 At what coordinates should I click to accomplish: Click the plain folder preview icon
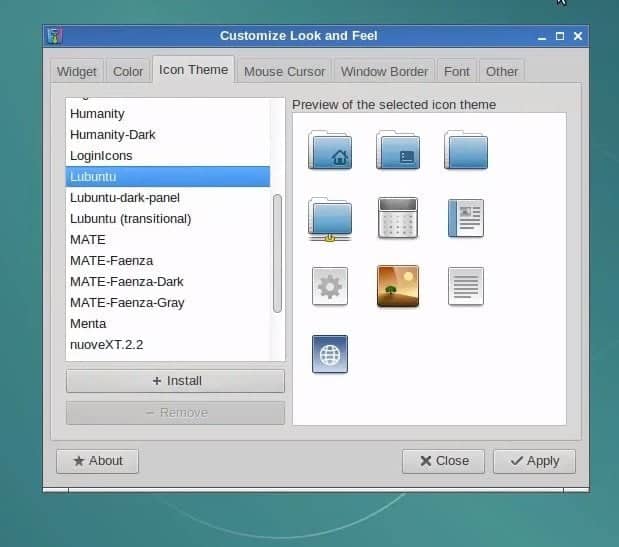466,150
